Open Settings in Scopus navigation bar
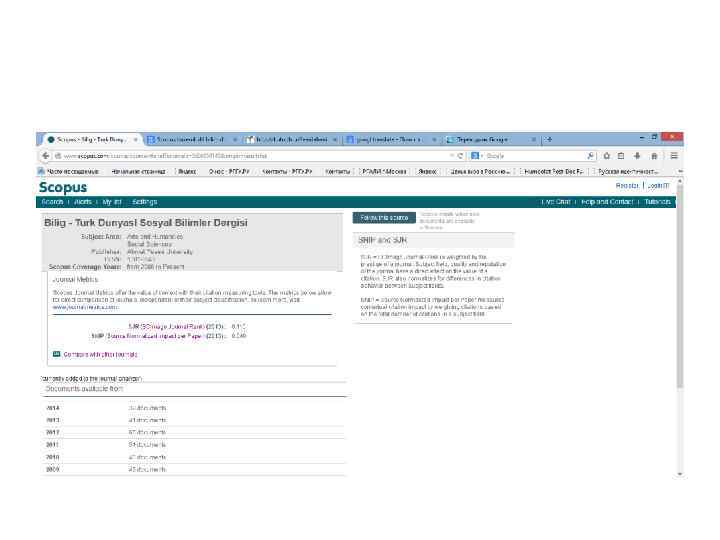 click(144, 202)
